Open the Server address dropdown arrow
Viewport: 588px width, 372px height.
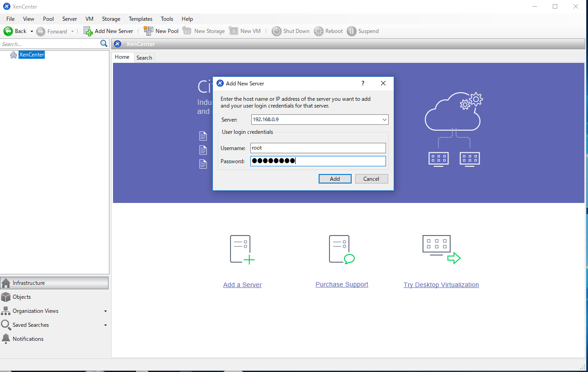tap(384, 119)
